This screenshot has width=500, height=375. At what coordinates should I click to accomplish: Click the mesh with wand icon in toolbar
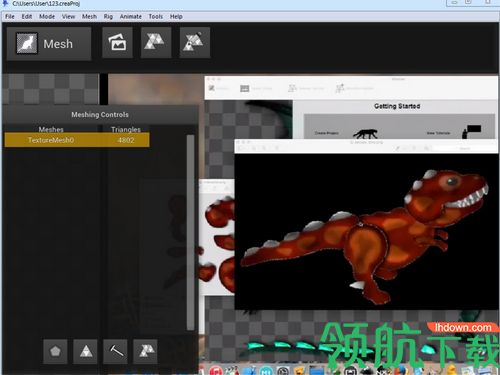pyautogui.click(x=195, y=43)
